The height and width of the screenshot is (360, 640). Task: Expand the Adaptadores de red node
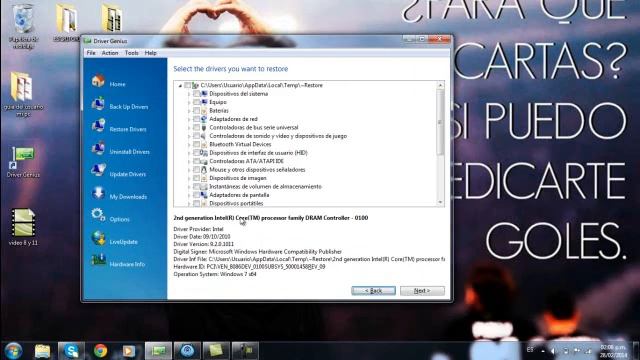(x=189, y=119)
